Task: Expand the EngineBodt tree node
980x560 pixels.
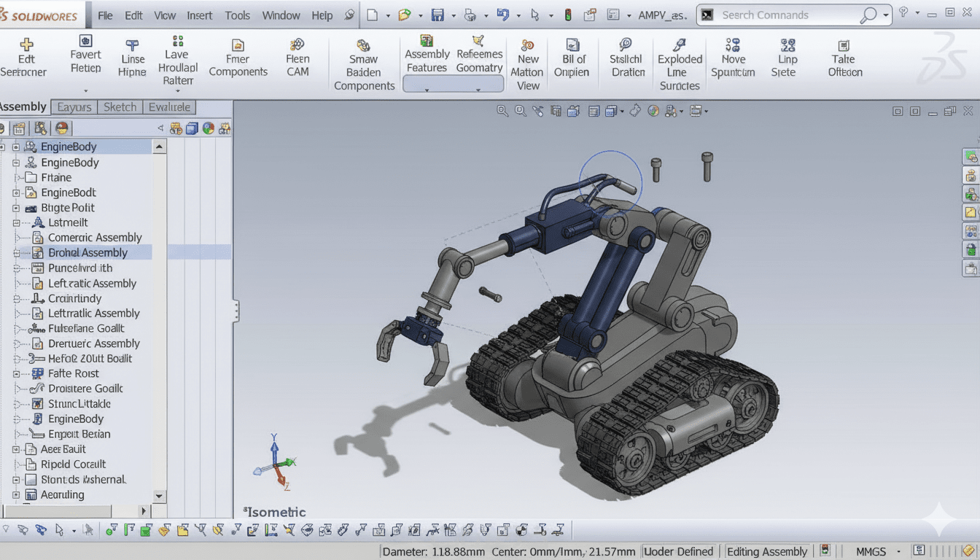Action: (17, 193)
